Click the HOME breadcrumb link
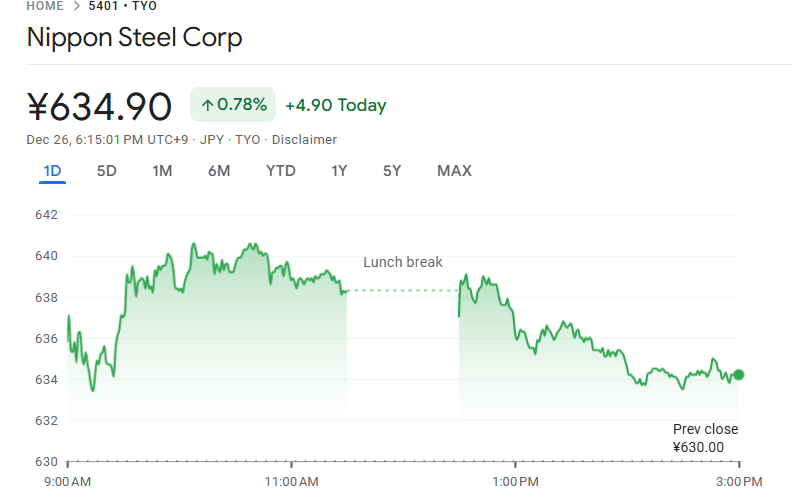Viewport: 792px width, 502px height. coord(44,6)
